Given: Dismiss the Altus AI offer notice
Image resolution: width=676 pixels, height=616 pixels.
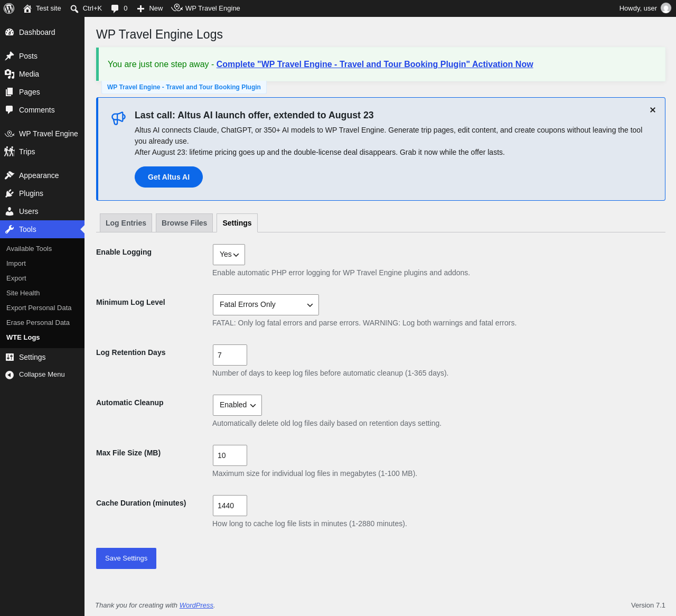Looking at the screenshot, I should click(x=653, y=110).
